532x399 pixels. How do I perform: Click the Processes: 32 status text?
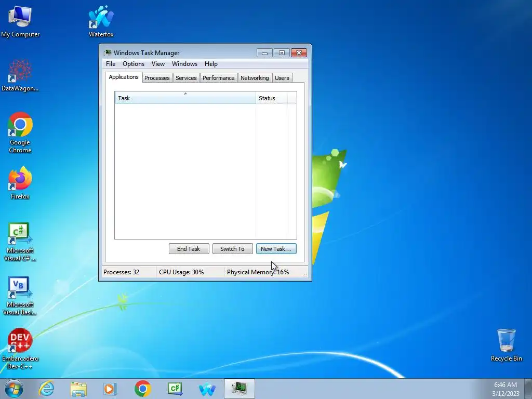pyautogui.click(x=122, y=272)
